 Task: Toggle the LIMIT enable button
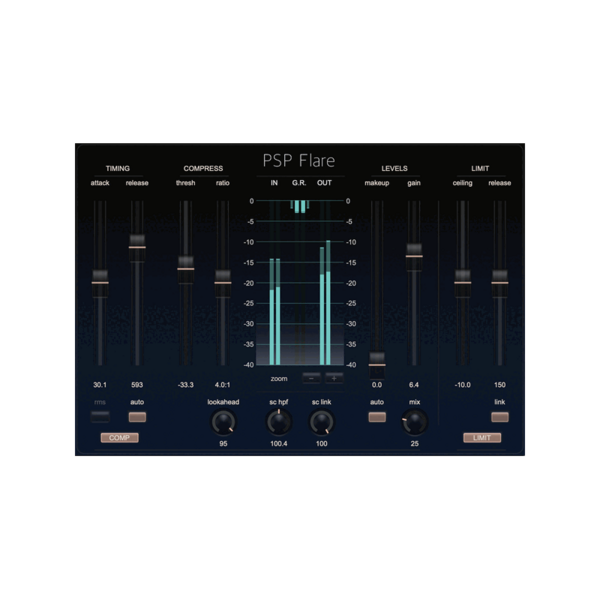pyautogui.click(x=482, y=437)
